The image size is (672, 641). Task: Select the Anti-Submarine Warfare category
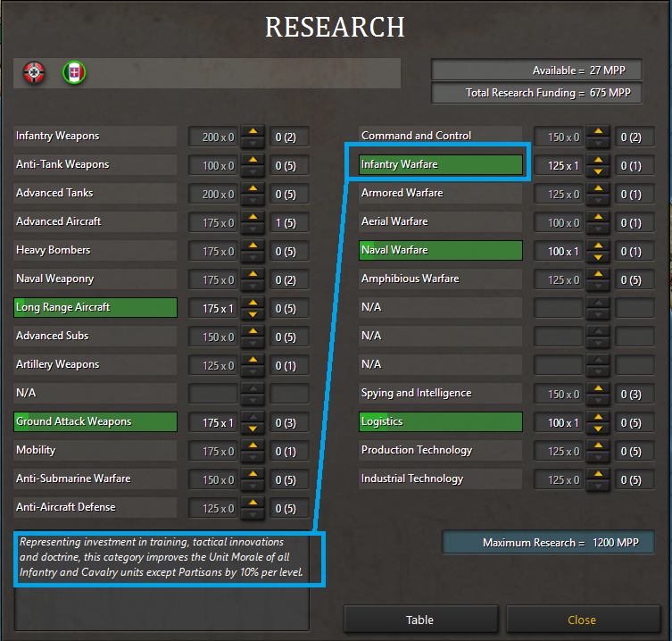(x=95, y=479)
